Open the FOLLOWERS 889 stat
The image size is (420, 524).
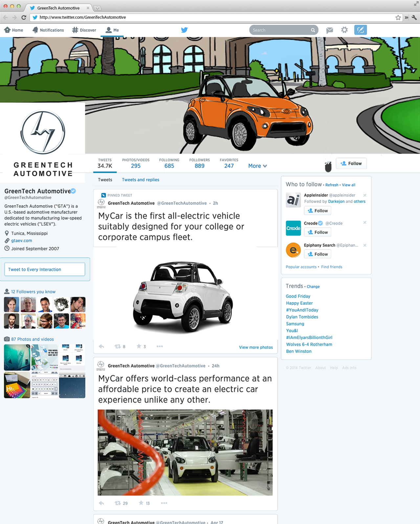tap(199, 163)
